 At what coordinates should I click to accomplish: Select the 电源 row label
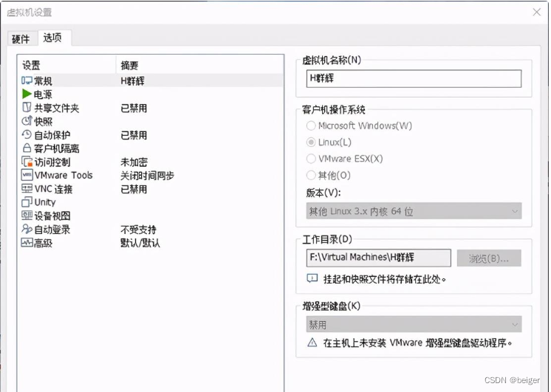point(44,94)
